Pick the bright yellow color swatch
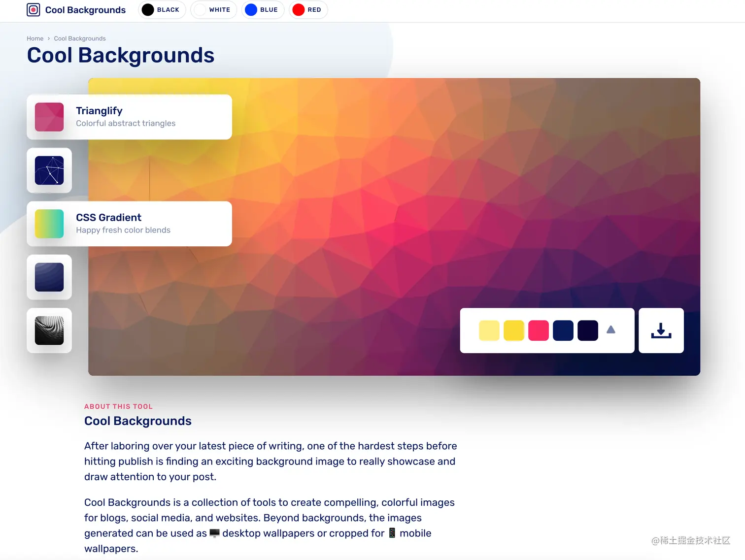Image resolution: width=745 pixels, height=560 pixels. tap(514, 330)
